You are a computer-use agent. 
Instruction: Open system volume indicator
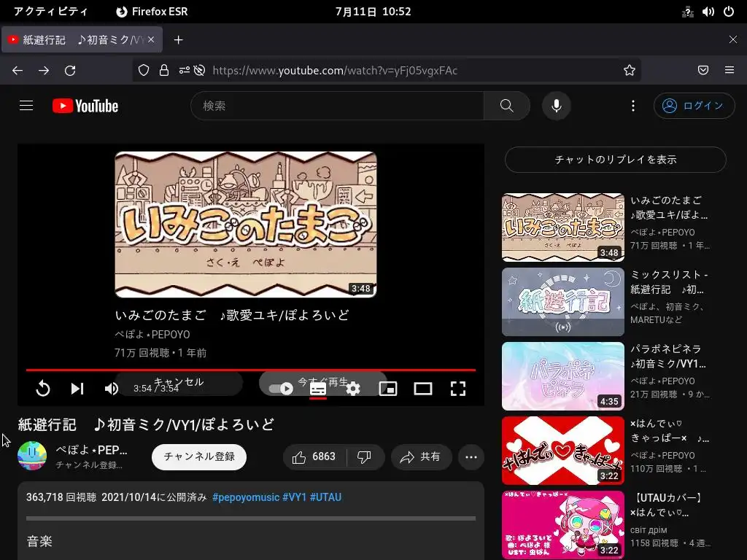click(x=708, y=12)
